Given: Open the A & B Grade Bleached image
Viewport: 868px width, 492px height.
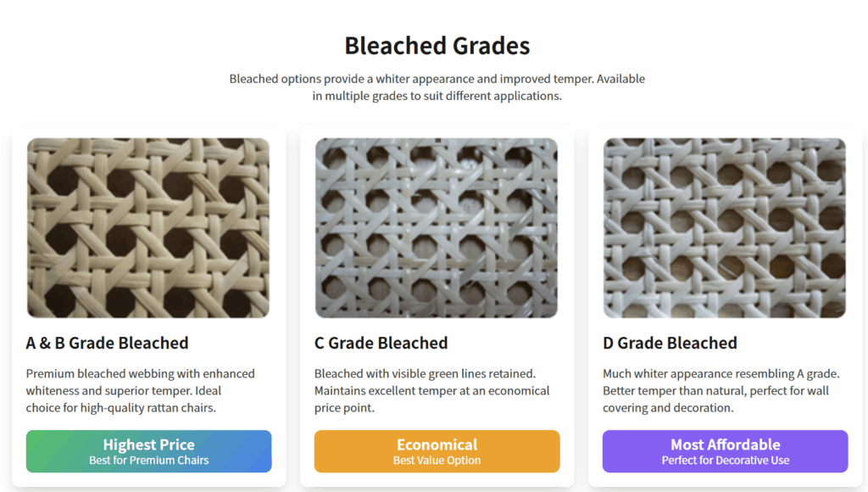Looking at the screenshot, I should click(x=148, y=227).
